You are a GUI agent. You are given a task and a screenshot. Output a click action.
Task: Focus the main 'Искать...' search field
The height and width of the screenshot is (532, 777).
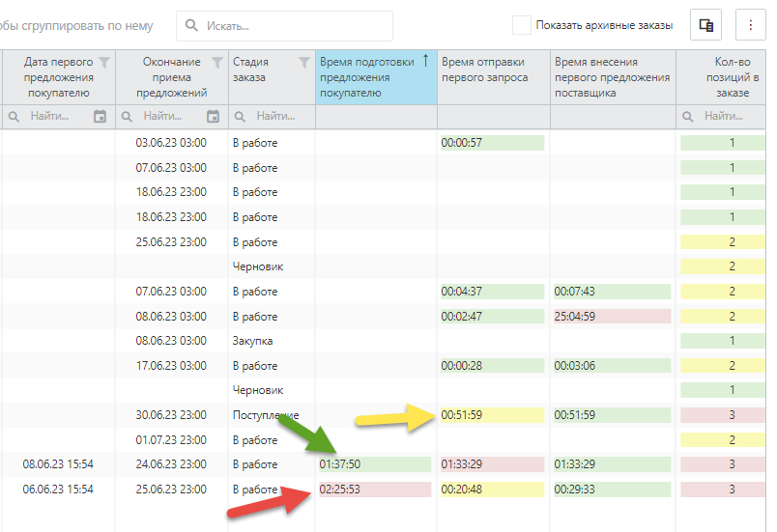[290, 26]
